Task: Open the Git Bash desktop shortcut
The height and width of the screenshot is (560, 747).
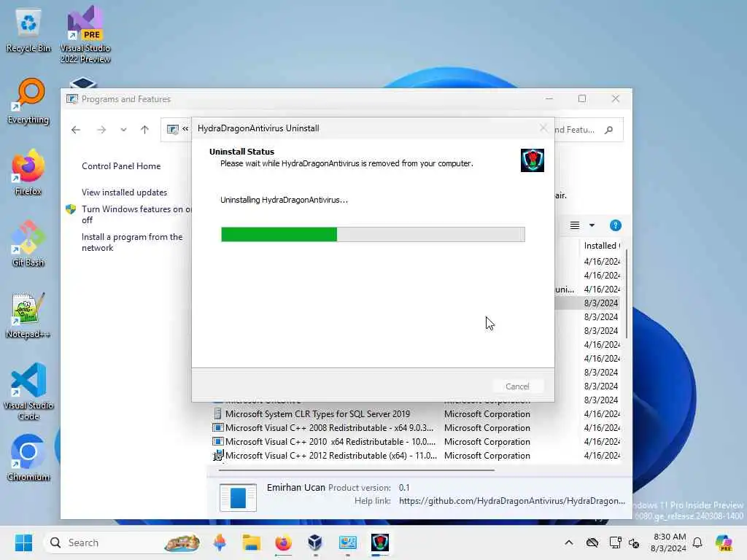Action: tap(28, 244)
